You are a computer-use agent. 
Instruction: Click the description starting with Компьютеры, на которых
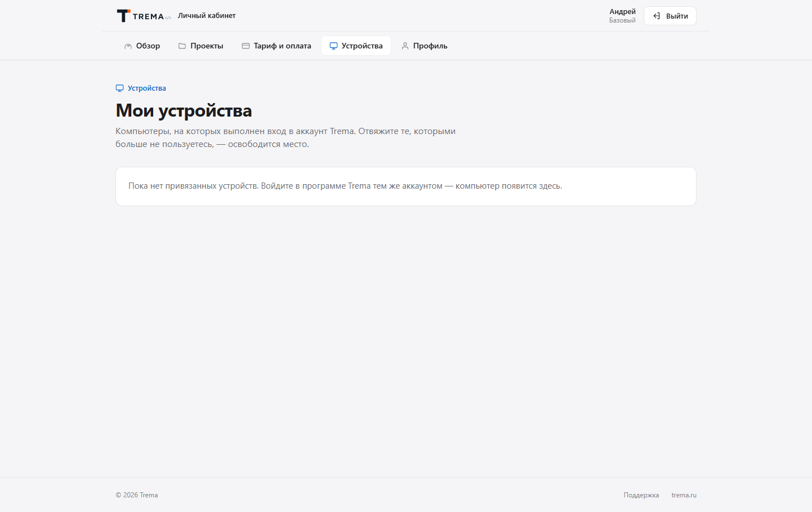pos(285,137)
